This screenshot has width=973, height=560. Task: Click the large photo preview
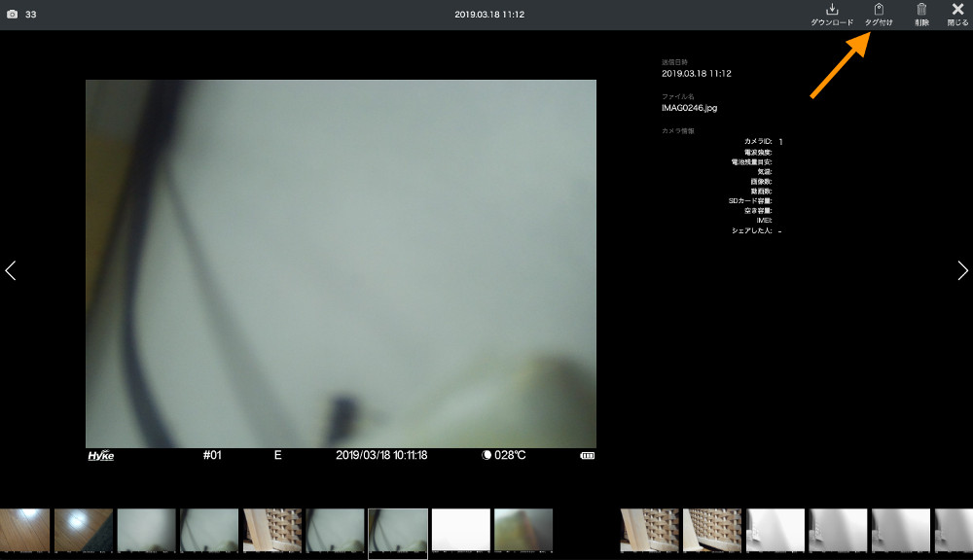(x=341, y=262)
